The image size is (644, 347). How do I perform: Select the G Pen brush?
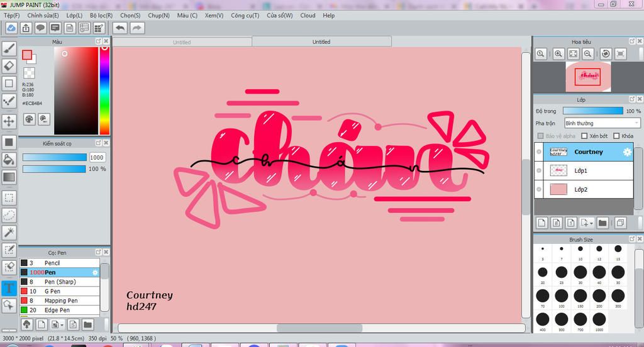click(x=60, y=291)
